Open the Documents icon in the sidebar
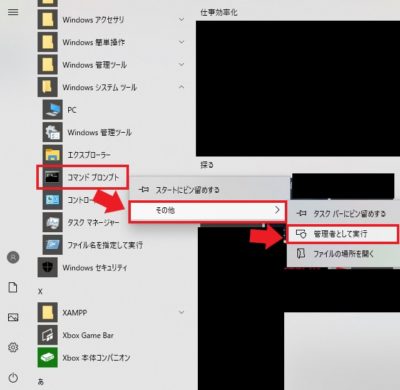The height and width of the screenshot is (390, 400). tap(13, 287)
